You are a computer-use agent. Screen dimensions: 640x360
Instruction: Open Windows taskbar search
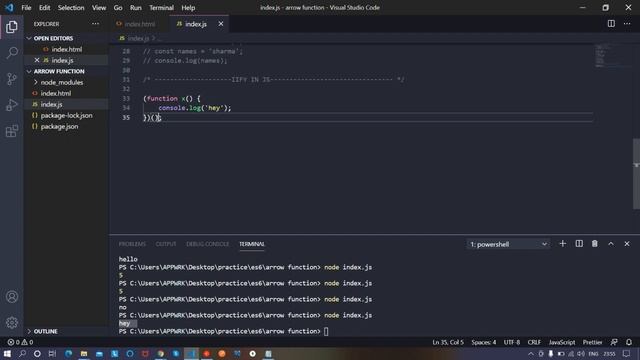[22, 353]
